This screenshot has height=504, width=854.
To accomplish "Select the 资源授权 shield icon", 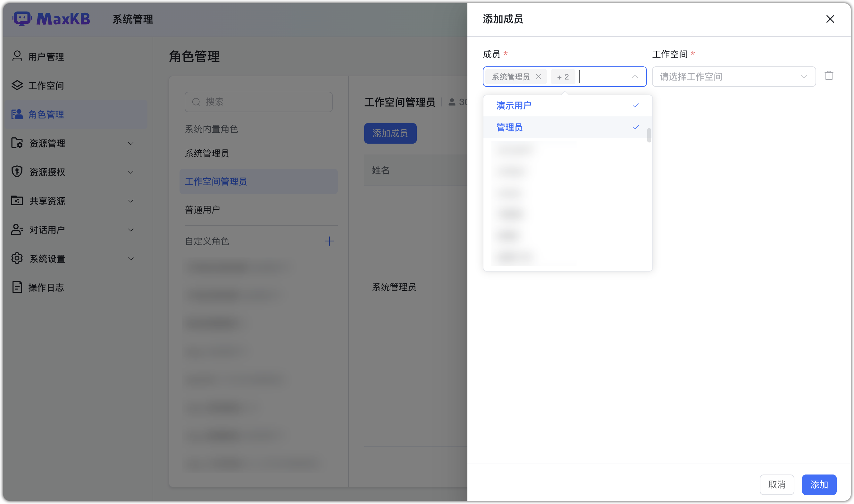I will tap(17, 172).
